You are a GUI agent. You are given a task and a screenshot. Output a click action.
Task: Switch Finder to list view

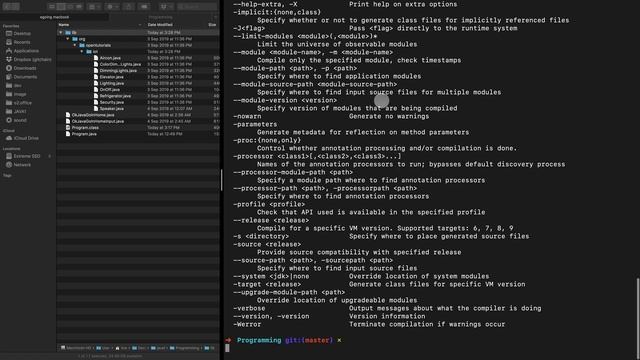pos(61,7)
